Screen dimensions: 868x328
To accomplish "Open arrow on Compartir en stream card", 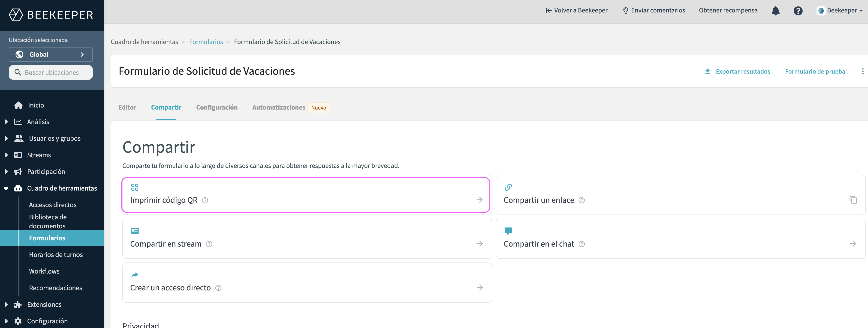I will click(x=479, y=244).
